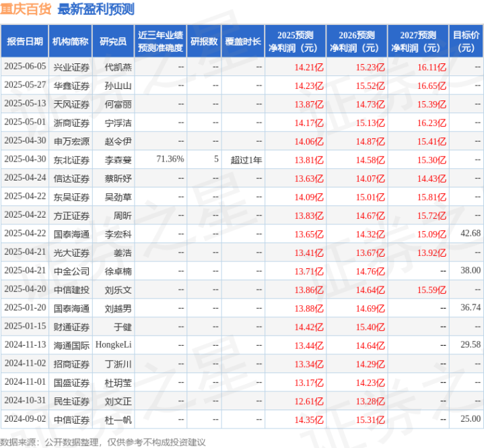
Task: Select the 民生证券 institution cell
Action: (71, 402)
